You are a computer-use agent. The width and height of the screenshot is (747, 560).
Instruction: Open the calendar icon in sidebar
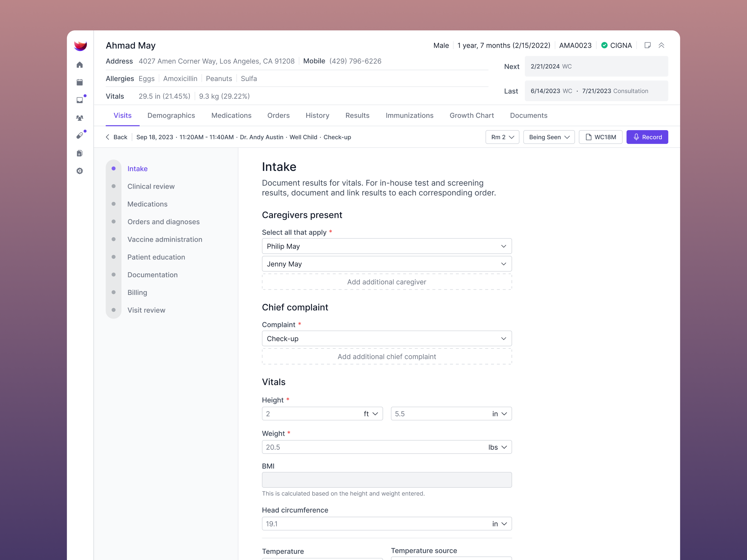(x=80, y=82)
